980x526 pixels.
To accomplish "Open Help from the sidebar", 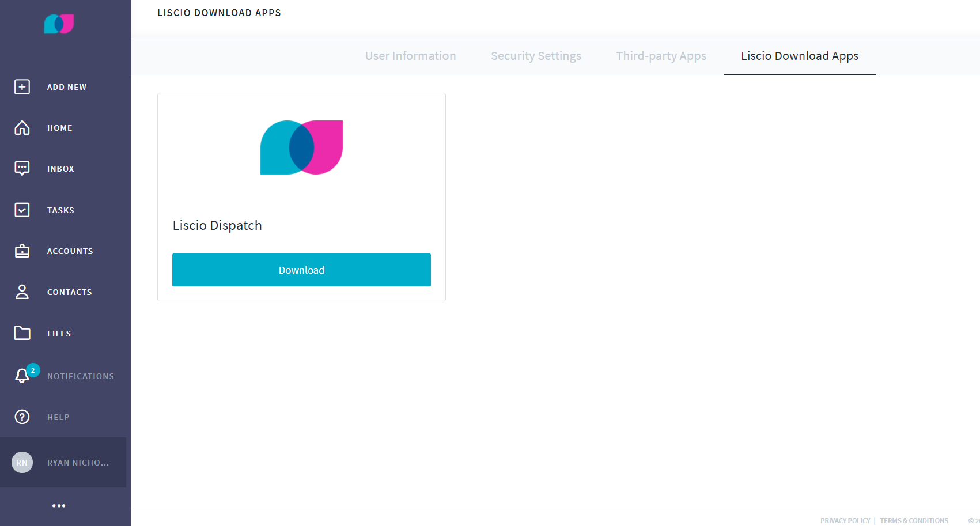I will click(x=58, y=417).
